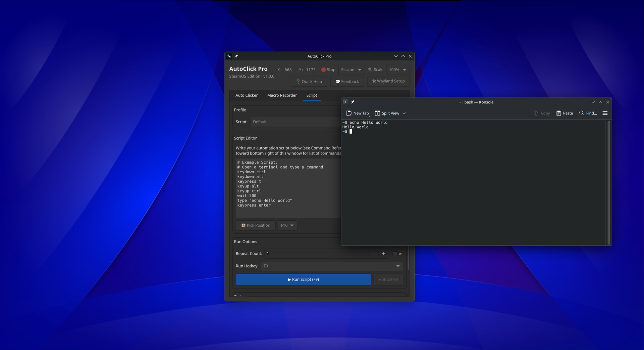The width and height of the screenshot is (644, 350).
Task: Click the Feedback button
Action: point(347,82)
